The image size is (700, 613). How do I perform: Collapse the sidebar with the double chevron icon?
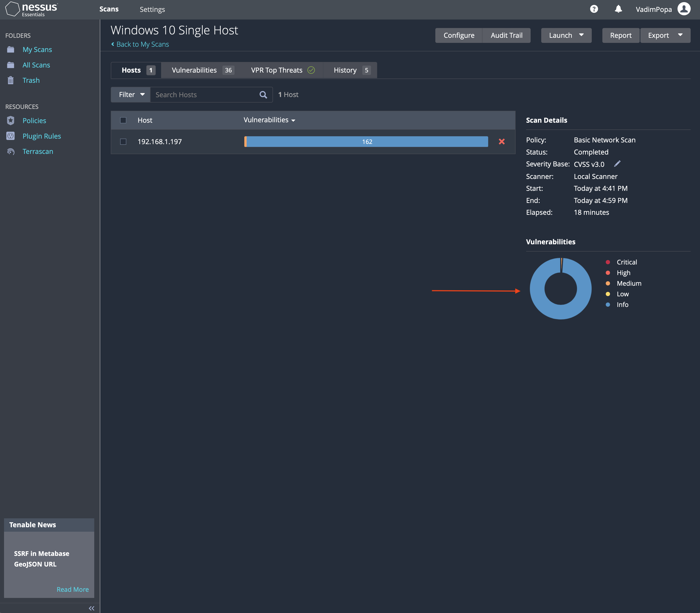91,608
